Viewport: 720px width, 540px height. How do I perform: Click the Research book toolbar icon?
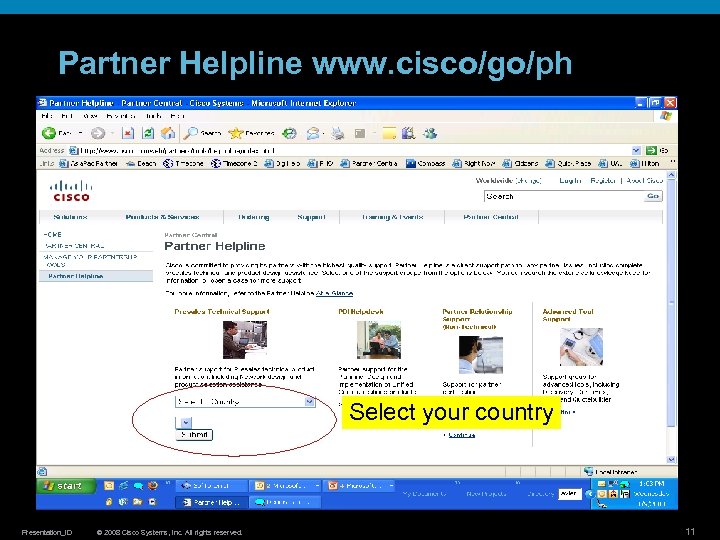(x=408, y=133)
